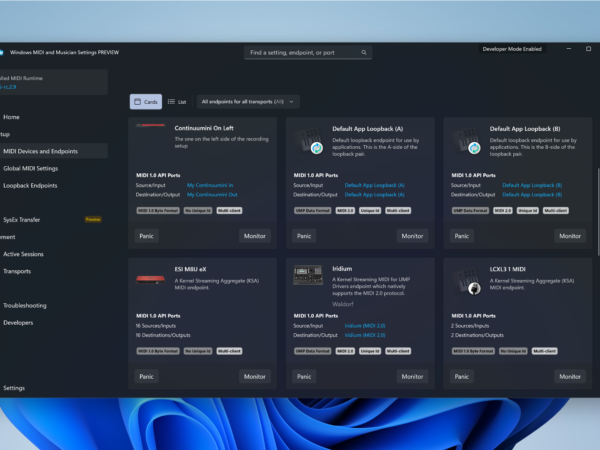Image resolution: width=600 pixels, height=450 pixels.
Task: Click Monitor on ESI M8U eX card
Action: coord(255,377)
